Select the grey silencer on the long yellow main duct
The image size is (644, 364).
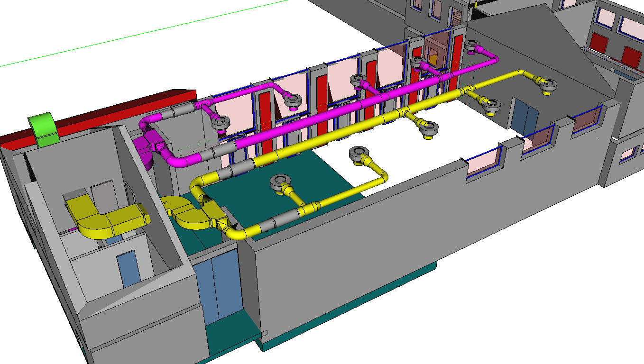click(x=242, y=167)
